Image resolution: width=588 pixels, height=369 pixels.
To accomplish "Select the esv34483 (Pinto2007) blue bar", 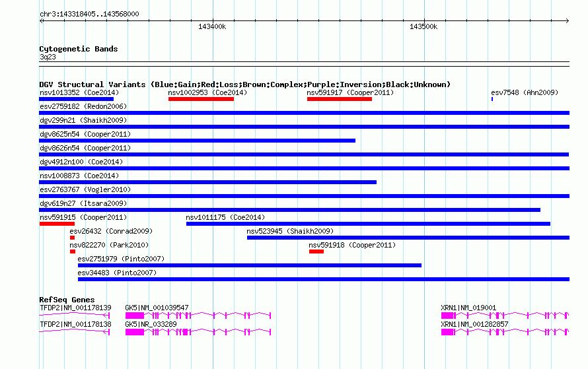I will 324,279.
